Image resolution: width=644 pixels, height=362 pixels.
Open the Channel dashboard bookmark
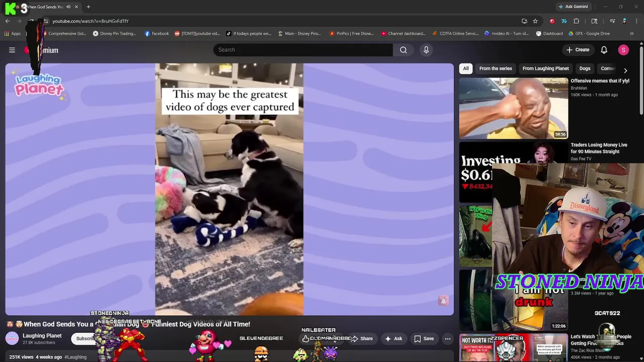pyautogui.click(x=404, y=34)
